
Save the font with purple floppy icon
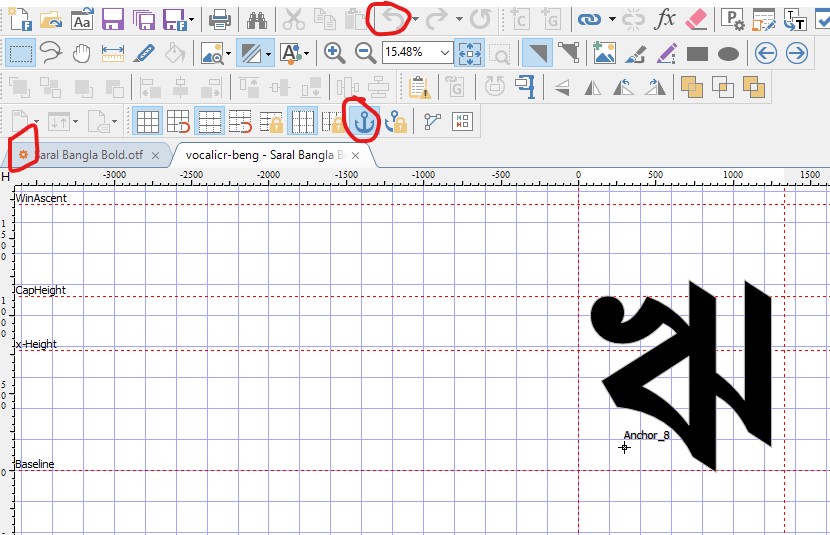pos(113,20)
